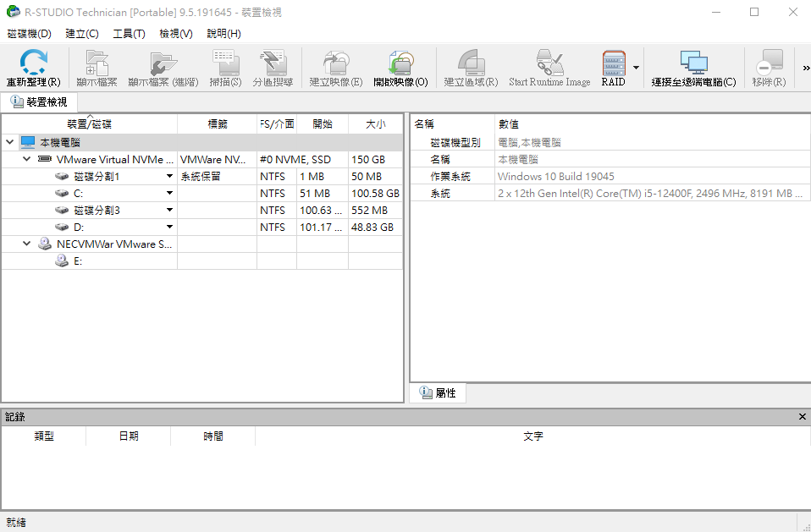Click the 日期 log column header

[129, 436]
